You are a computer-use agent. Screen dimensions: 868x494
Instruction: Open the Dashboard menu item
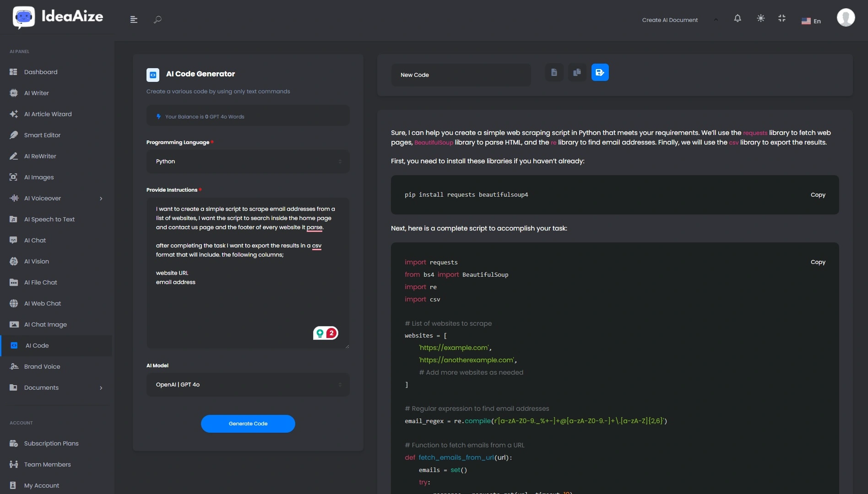tap(40, 72)
